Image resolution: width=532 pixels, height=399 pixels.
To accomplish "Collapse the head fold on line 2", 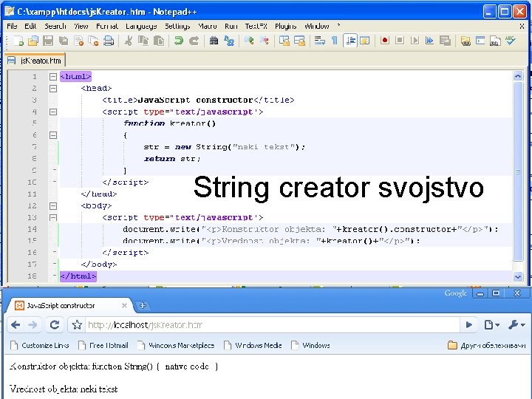I will coord(53,89).
